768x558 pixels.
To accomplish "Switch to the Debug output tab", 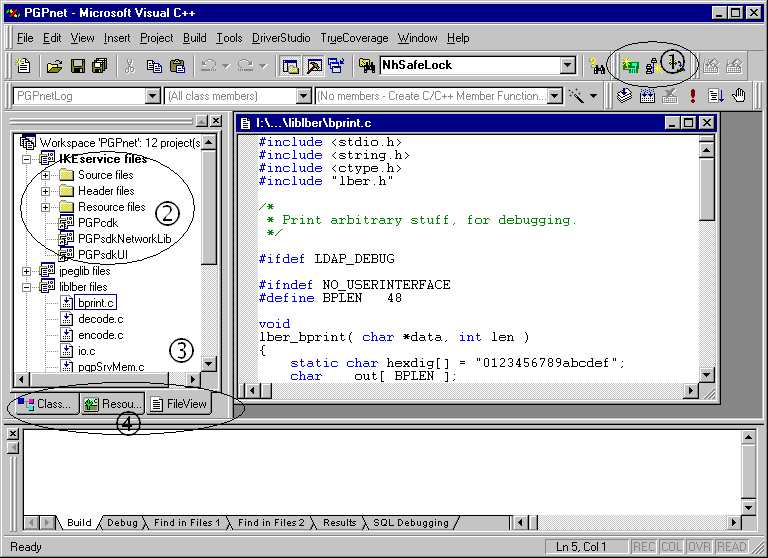I will point(122,523).
